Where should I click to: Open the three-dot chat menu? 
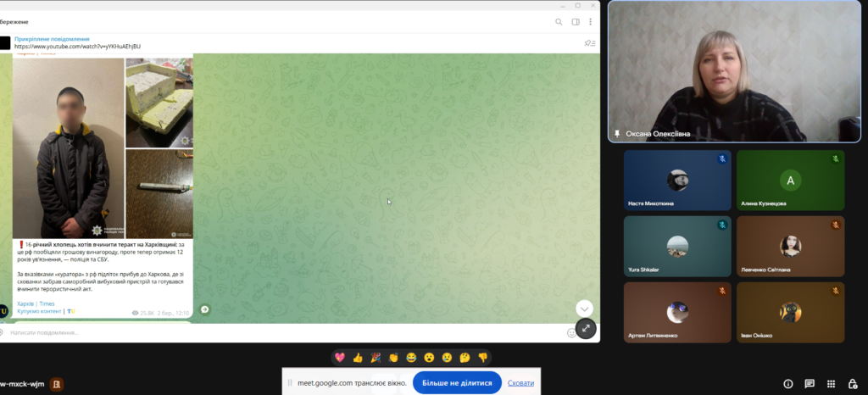(x=590, y=22)
